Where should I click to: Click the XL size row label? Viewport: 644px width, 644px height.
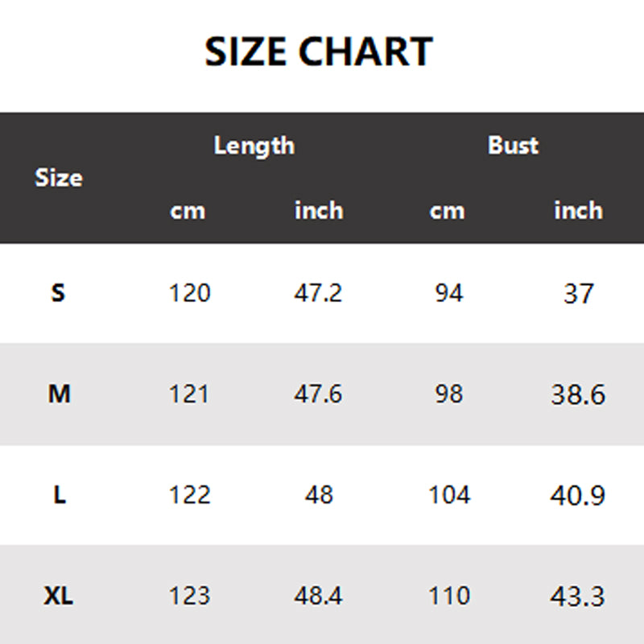(x=59, y=597)
